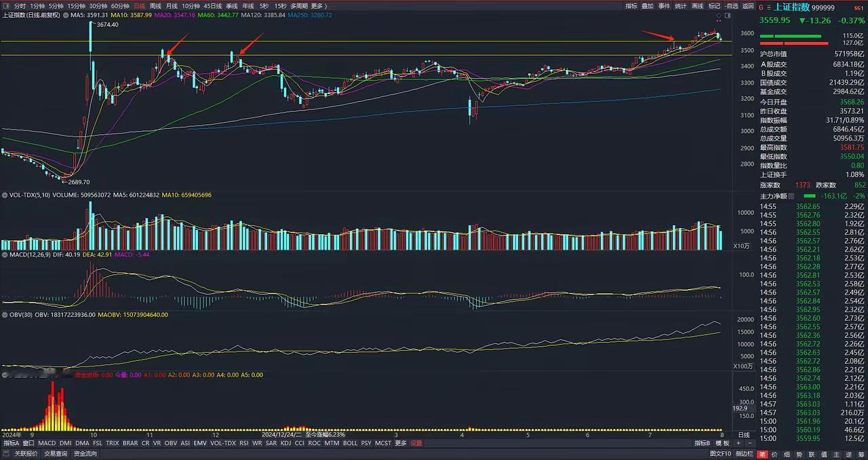The width and height of the screenshot is (868, 460).
Task: Toggle the 侧边栏 sidebar
Action: point(744,454)
